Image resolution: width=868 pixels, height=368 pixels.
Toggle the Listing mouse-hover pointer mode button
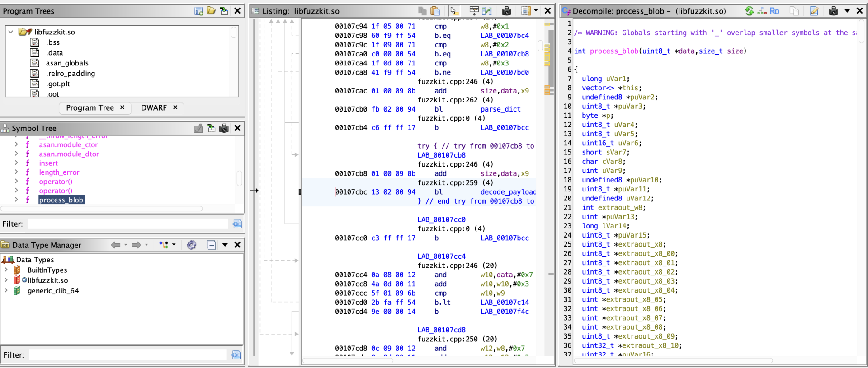point(454,11)
